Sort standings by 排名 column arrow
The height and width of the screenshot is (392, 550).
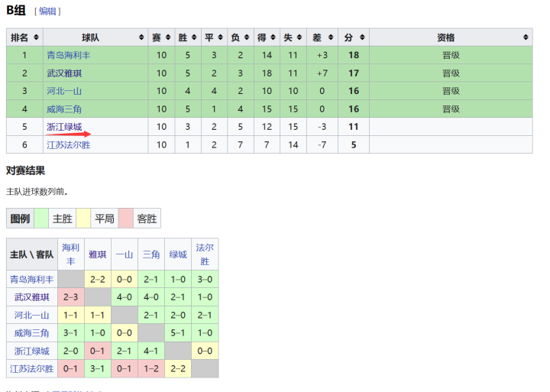pos(37,37)
